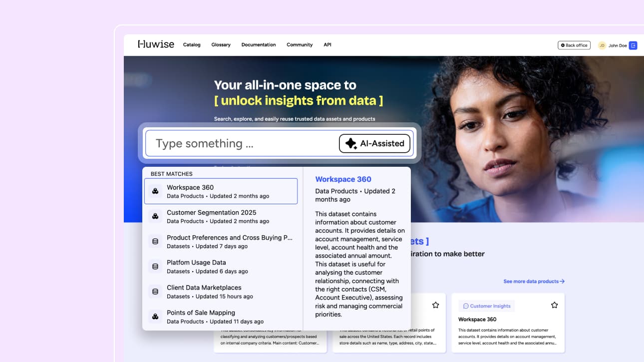Open Workspace 360 title in preview pane
The image size is (644, 362).
coord(343,179)
